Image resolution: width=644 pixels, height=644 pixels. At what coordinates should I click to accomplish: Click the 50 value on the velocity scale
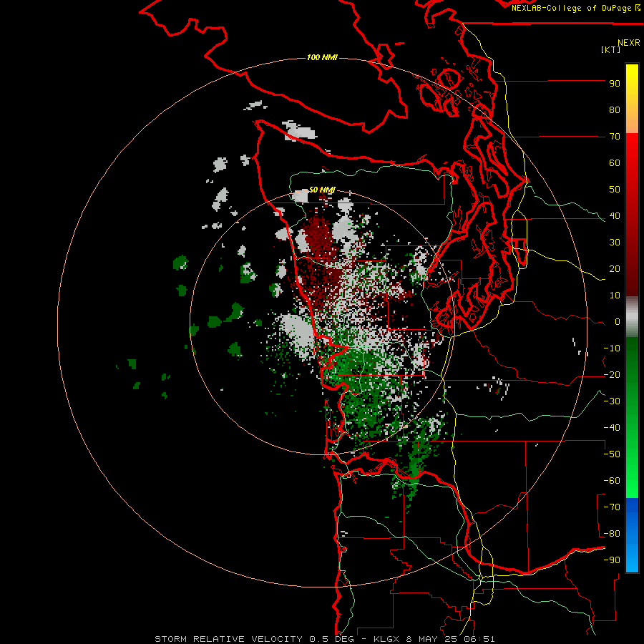point(615,190)
